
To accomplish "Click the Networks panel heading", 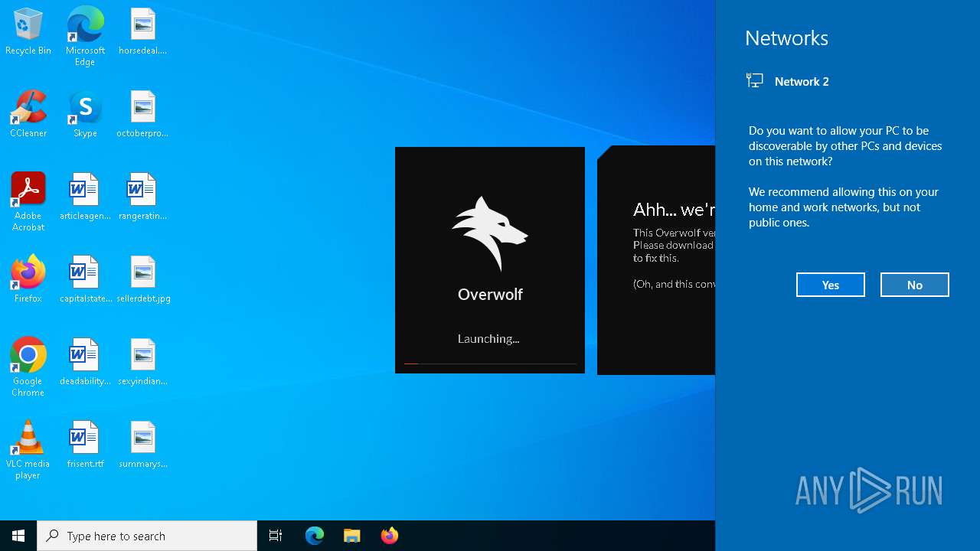I will point(786,38).
